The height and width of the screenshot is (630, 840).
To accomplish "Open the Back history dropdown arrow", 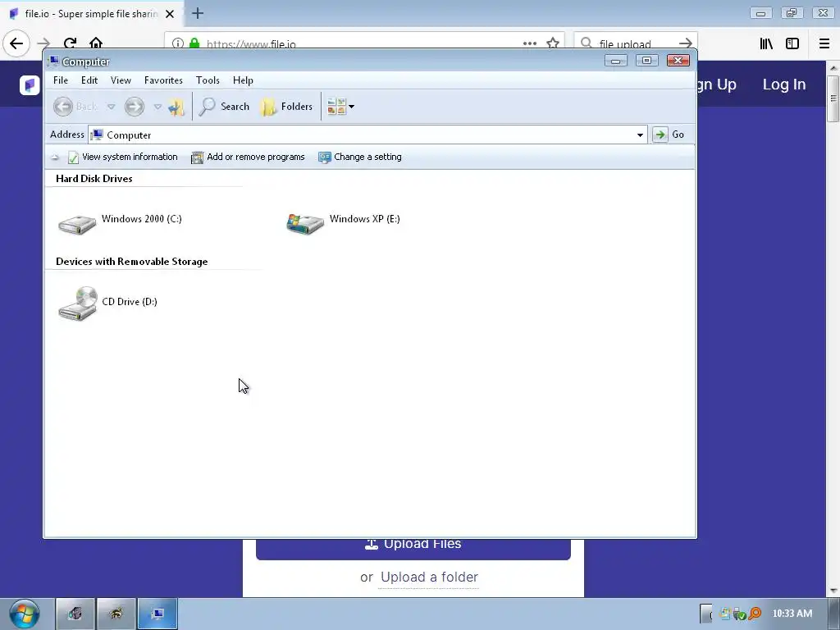I will (111, 107).
